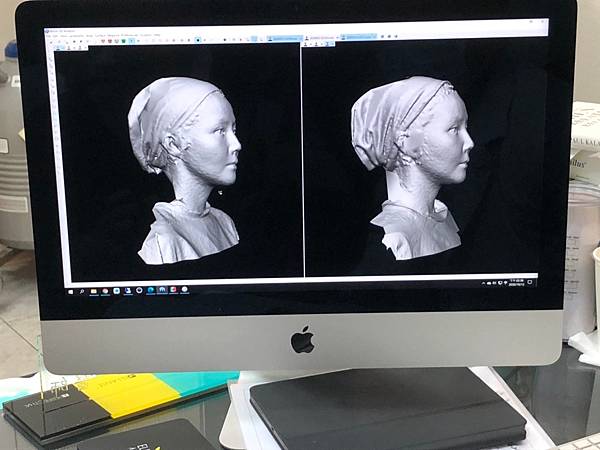Open the Windows Start menu
Screen dimensions: 600x450
pos(70,292)
